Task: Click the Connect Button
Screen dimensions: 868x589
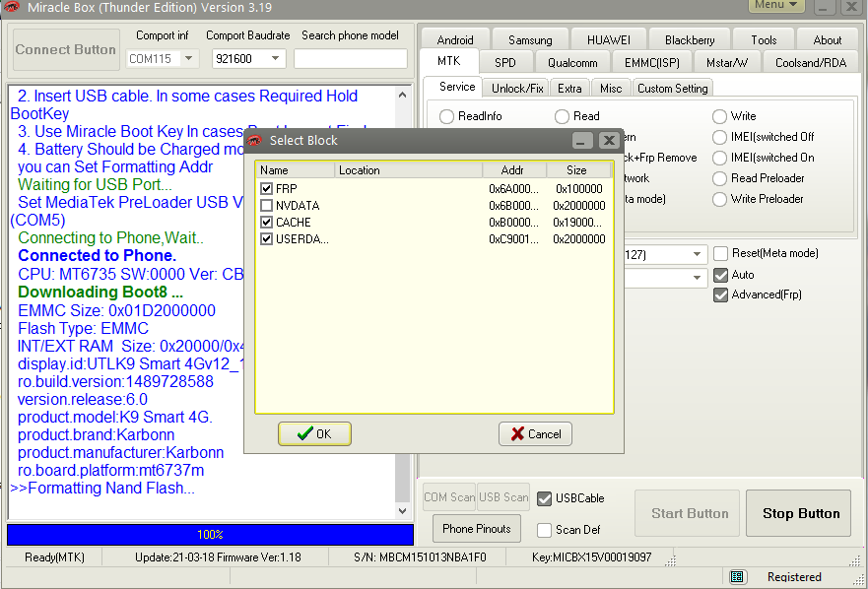Action: coord(66,50)
